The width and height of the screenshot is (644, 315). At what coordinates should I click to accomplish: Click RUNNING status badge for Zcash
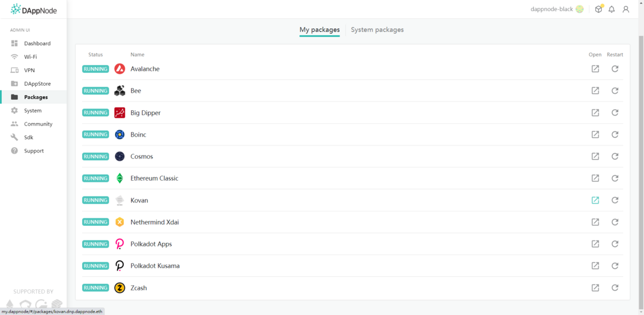[x=96, y=287]
